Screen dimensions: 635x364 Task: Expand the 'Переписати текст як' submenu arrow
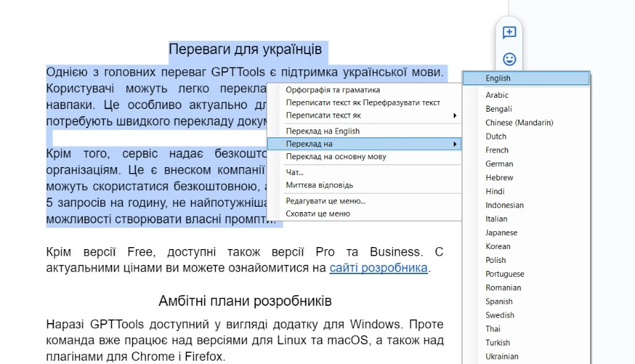(454, 116)
